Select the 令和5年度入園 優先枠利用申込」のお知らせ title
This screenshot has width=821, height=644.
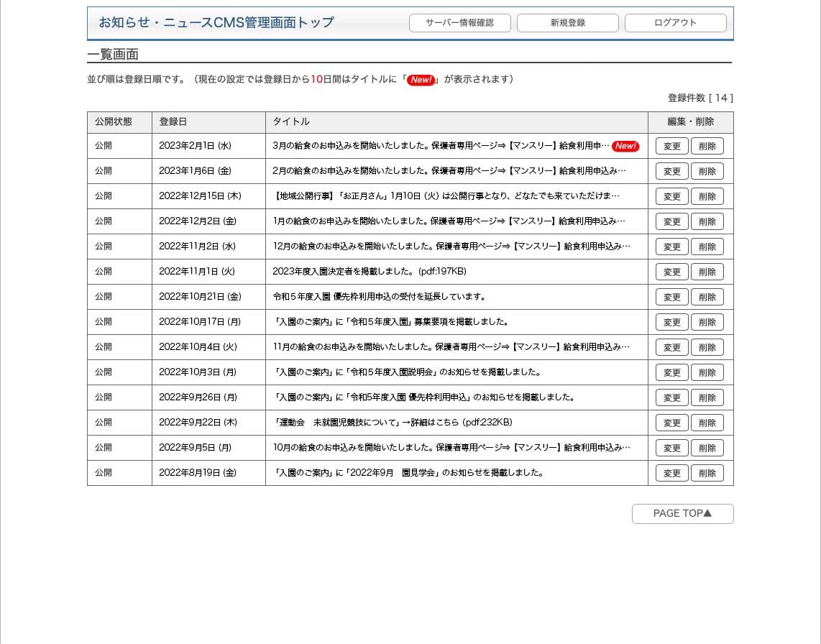(x=424, y=397)
